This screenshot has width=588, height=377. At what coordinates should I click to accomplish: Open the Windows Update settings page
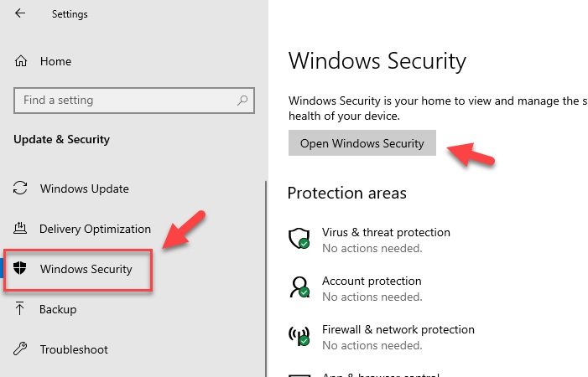click(x=84, y=188)
